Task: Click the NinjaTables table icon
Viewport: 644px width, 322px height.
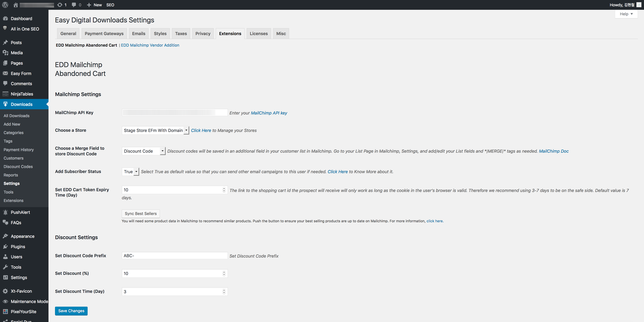Action: (5, 94)
